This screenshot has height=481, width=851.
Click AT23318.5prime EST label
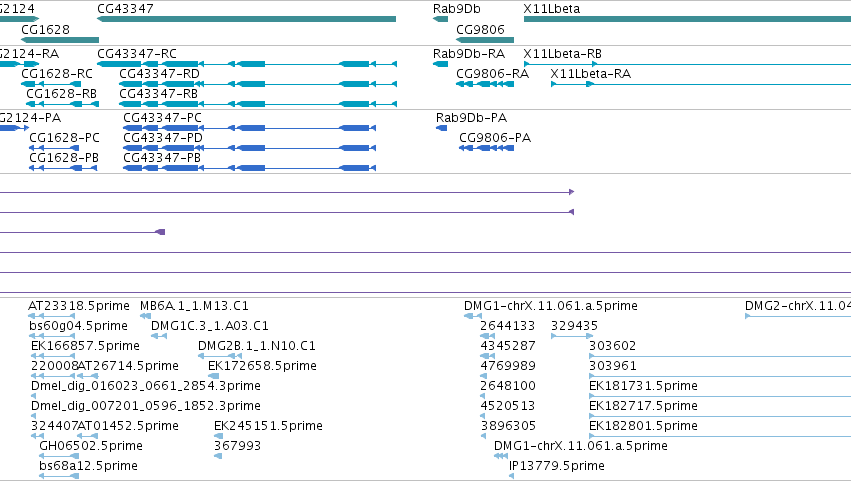[79, 306]
